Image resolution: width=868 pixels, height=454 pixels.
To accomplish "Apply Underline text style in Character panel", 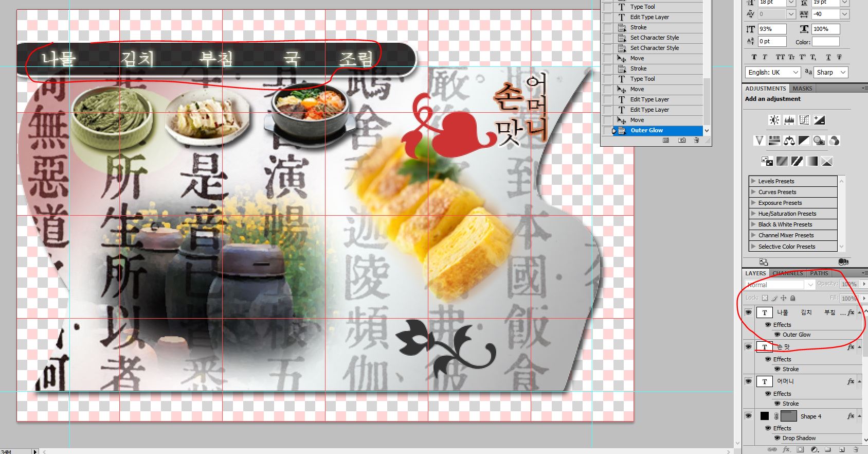I will click(828, 57).
